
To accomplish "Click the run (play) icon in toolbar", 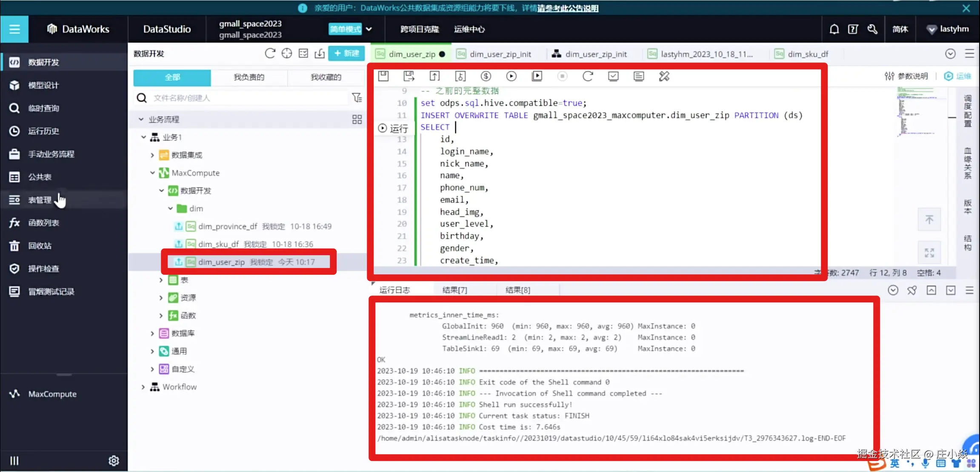I will tap(511, 76).
